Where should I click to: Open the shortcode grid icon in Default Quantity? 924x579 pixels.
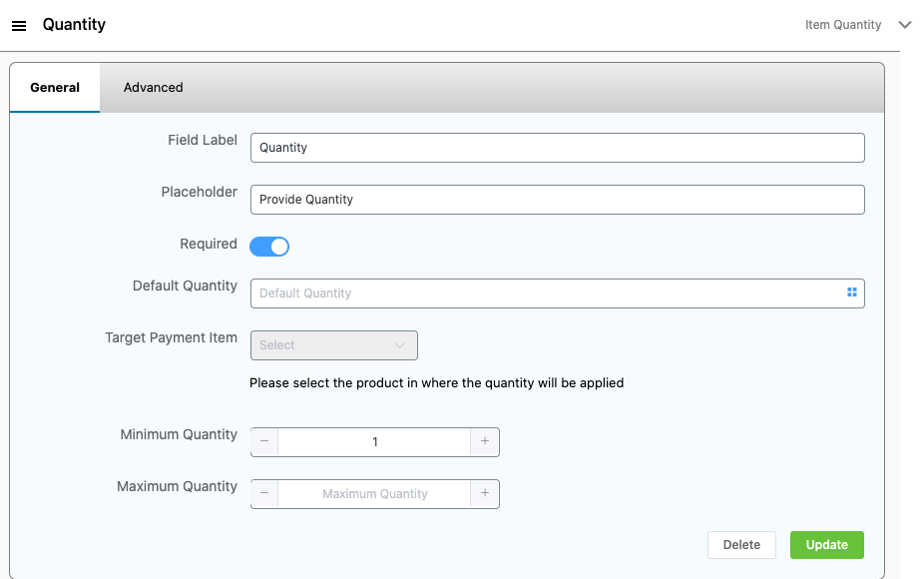click(852, 292)
